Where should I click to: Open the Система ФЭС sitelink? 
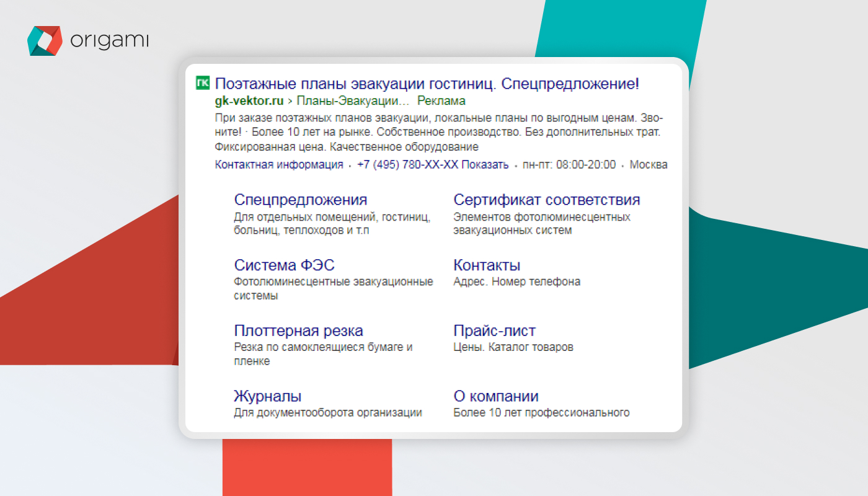tap(285, 265)
